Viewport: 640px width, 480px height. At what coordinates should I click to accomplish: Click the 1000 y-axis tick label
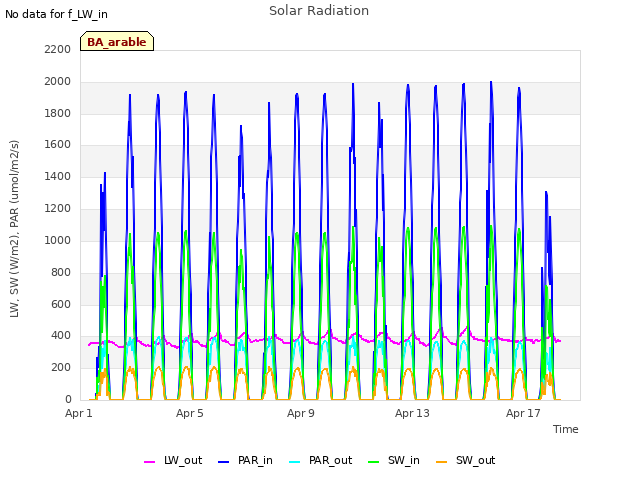click(58, 240)
